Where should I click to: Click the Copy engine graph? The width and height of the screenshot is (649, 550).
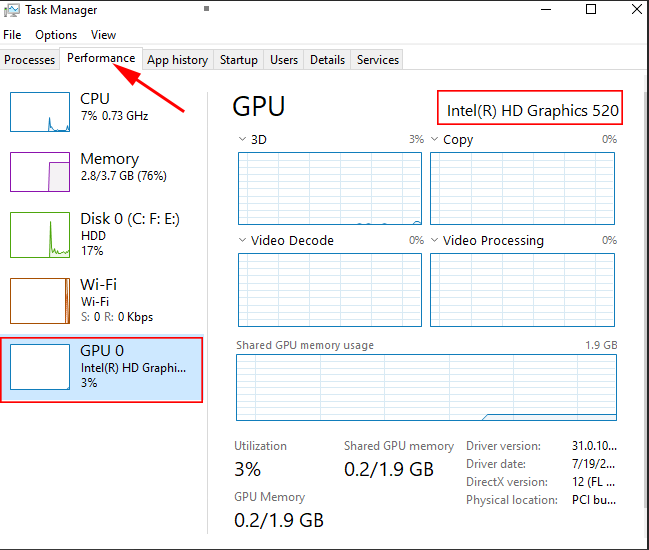click(522, 188)
